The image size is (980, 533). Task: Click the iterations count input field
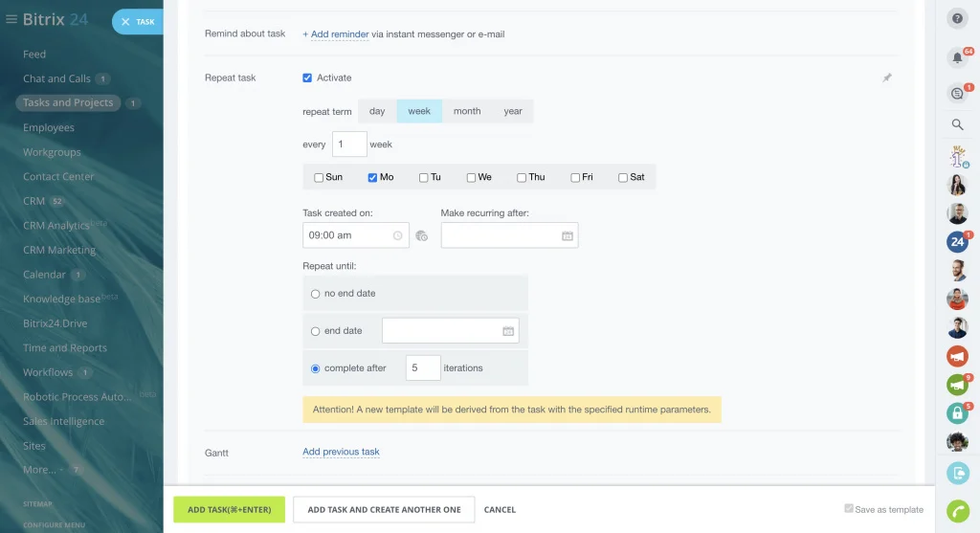pos(422,367)
